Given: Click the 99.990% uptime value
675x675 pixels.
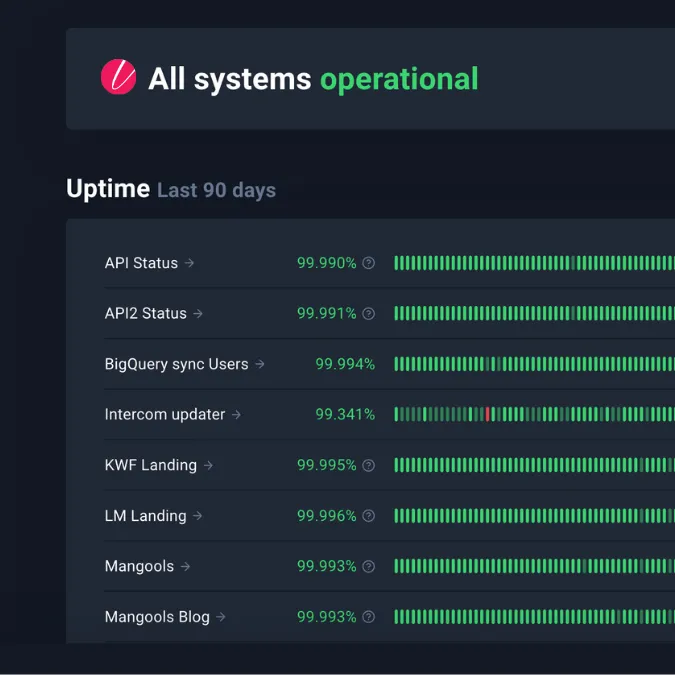Looking at the screenshot, I should point(327,263).
